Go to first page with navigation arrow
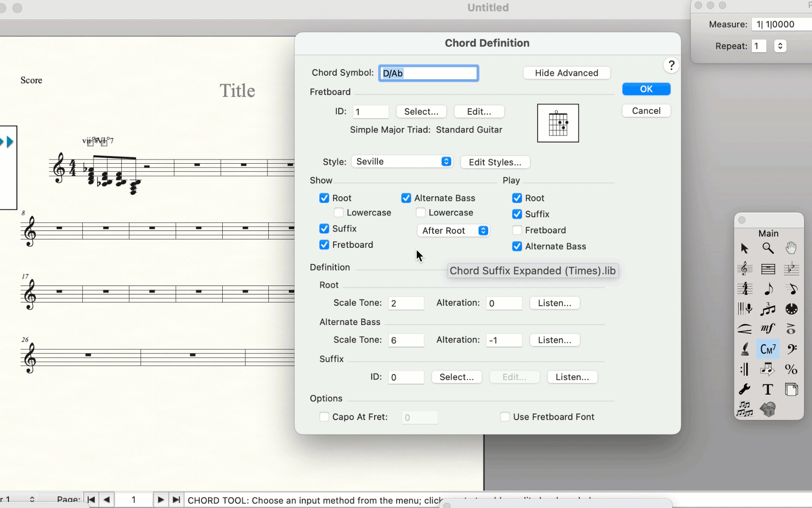Viewport: 812px width, 508px height. point(91,500)
